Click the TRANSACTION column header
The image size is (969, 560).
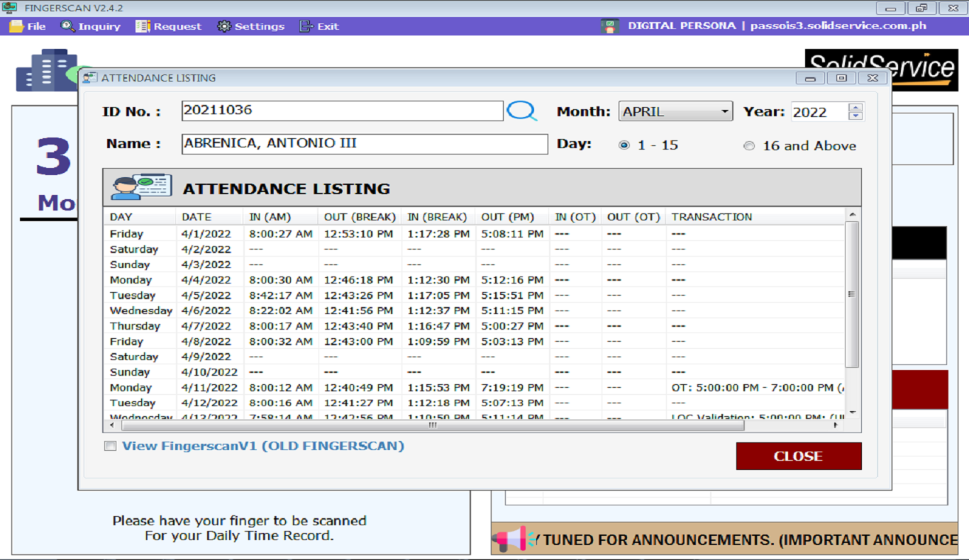[x=756, y=217]
